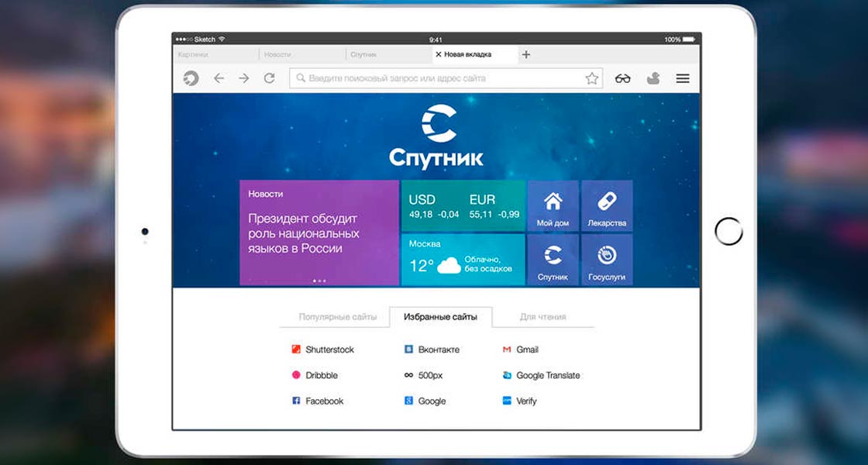This screenshot has width=868, height=465.
Task: Go back with the left arrow
Action: click(219, 78)
